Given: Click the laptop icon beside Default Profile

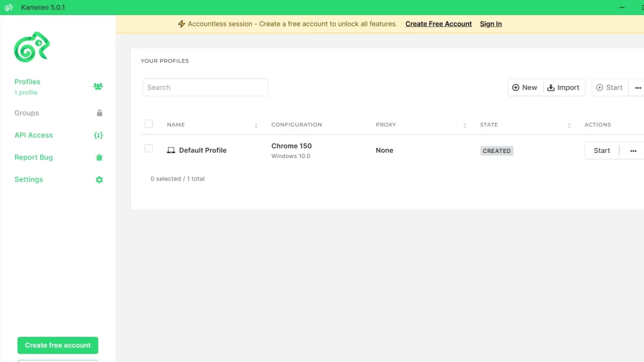Looking at the screenshot, I should point(171,150).
